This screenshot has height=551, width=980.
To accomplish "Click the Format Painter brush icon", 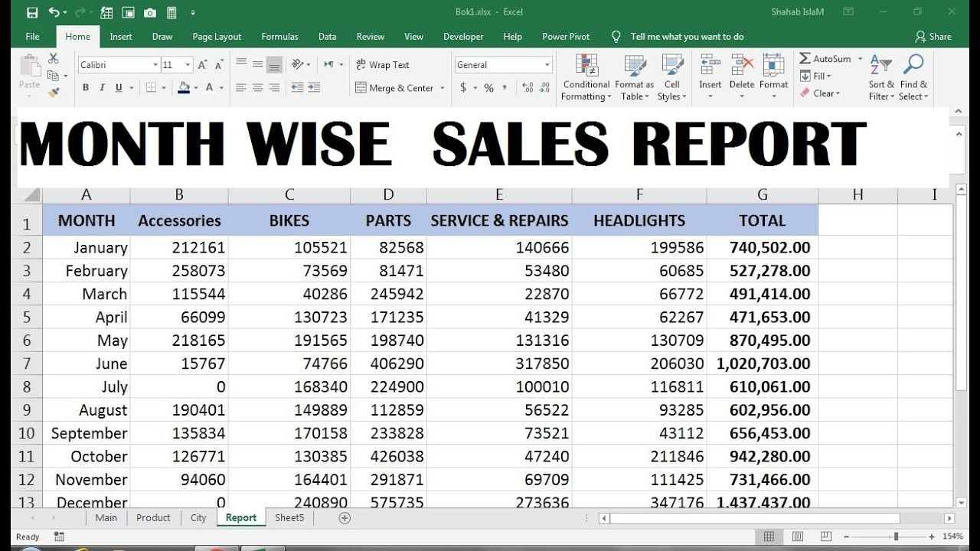I will coord(53,92).
